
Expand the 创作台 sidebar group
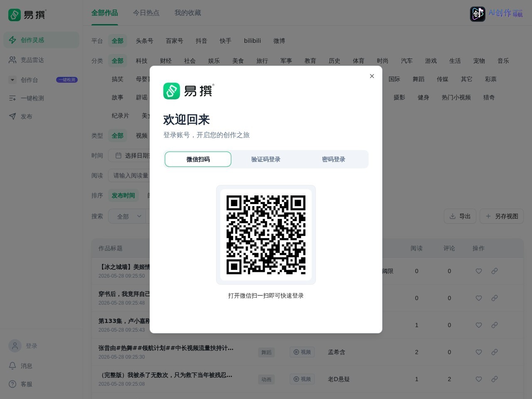[12, 80]
